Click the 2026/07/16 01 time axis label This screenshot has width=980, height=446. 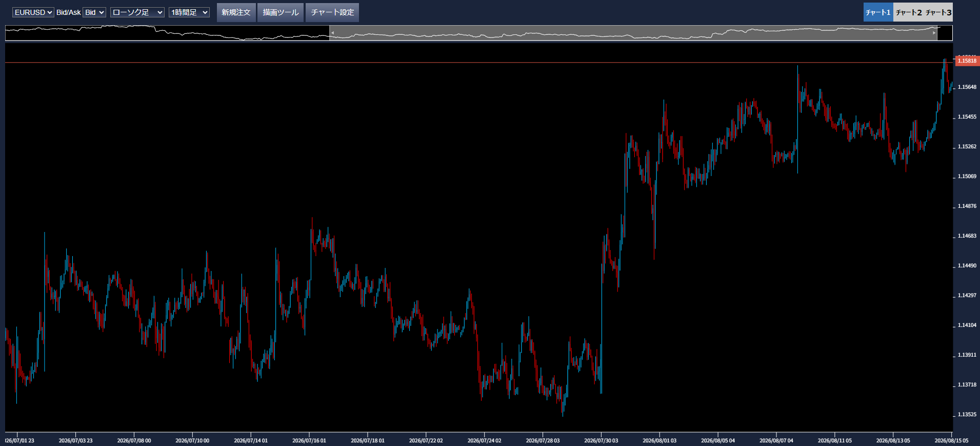pyautogui.click(x=309, y=441)
